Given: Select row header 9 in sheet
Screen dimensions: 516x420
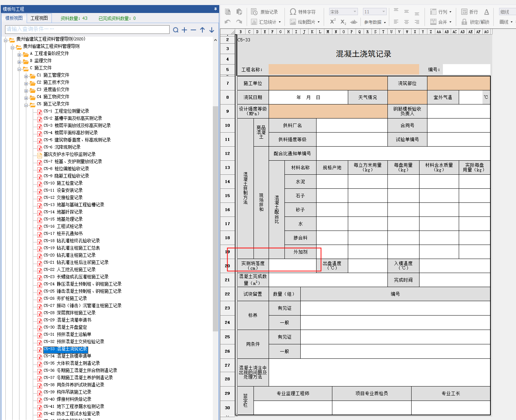Looking at the screenshot, I should coord(228,111).
